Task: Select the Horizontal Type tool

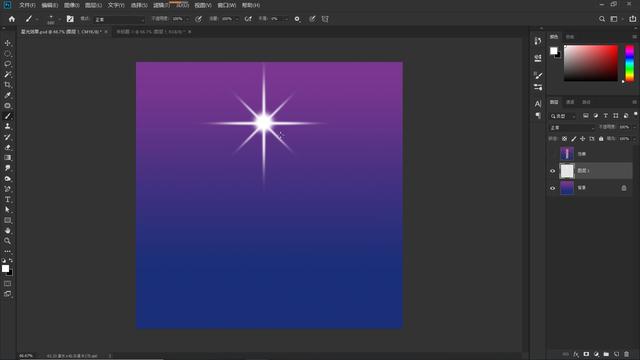Action: pos(7,200)
